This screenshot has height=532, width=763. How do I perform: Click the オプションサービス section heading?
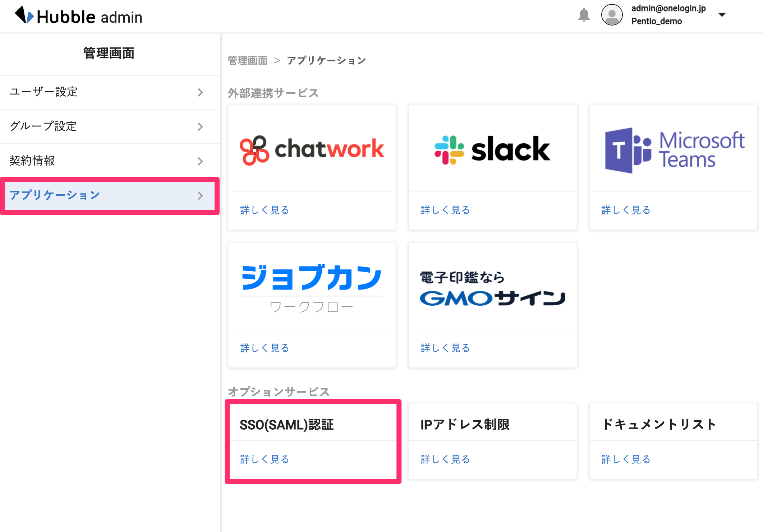279,392
